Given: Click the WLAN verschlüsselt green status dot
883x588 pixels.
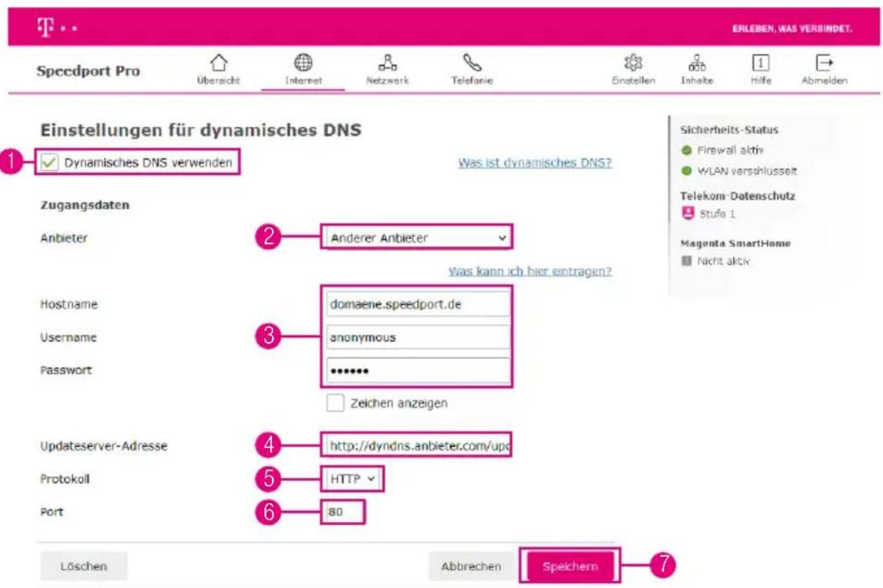Looking at the screenshot, I should (686, 171).
